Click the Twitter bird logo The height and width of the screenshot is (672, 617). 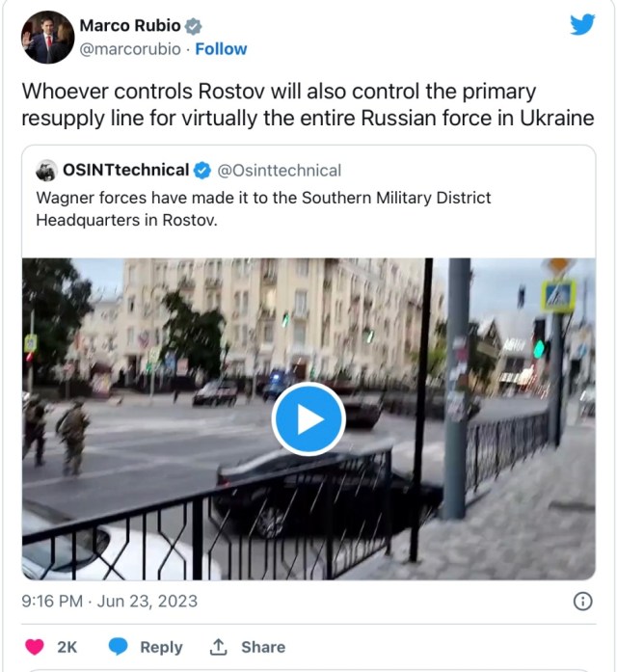pos(582,24)
